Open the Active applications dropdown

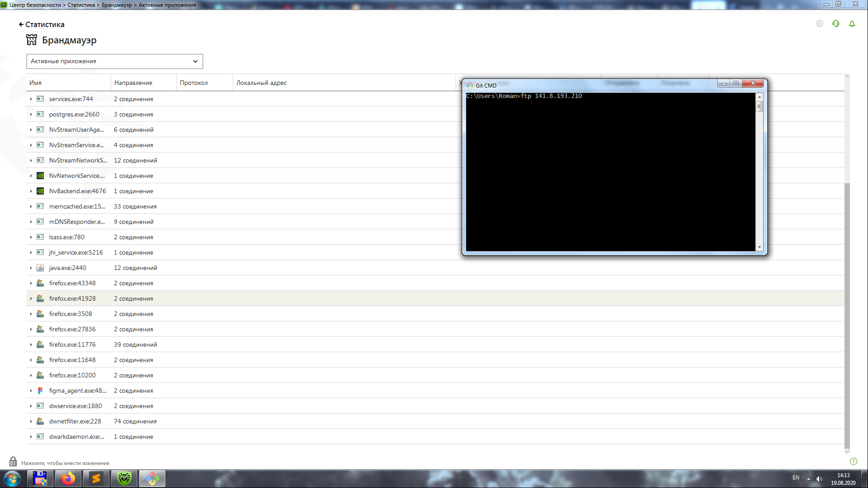pos(114,61)
